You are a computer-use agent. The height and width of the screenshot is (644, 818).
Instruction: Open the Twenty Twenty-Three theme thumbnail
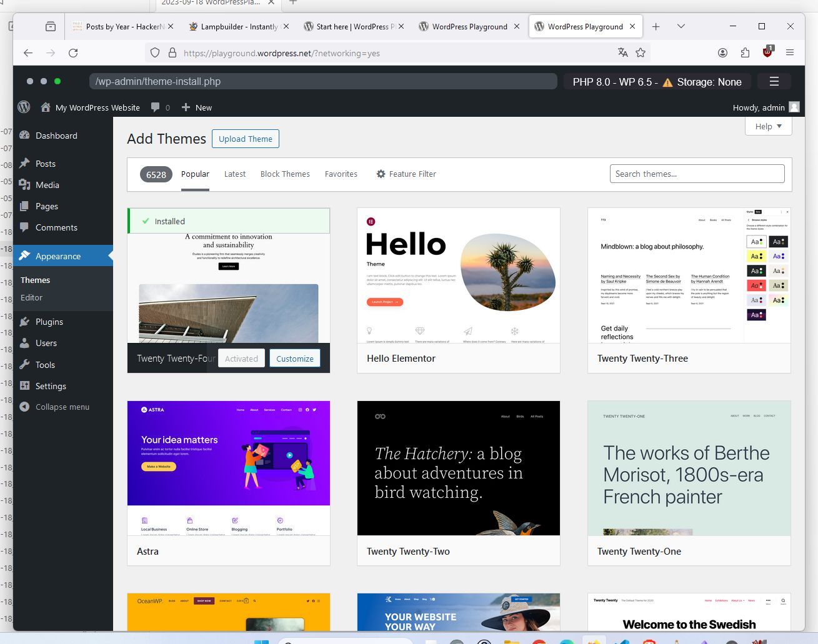(689, 275)
